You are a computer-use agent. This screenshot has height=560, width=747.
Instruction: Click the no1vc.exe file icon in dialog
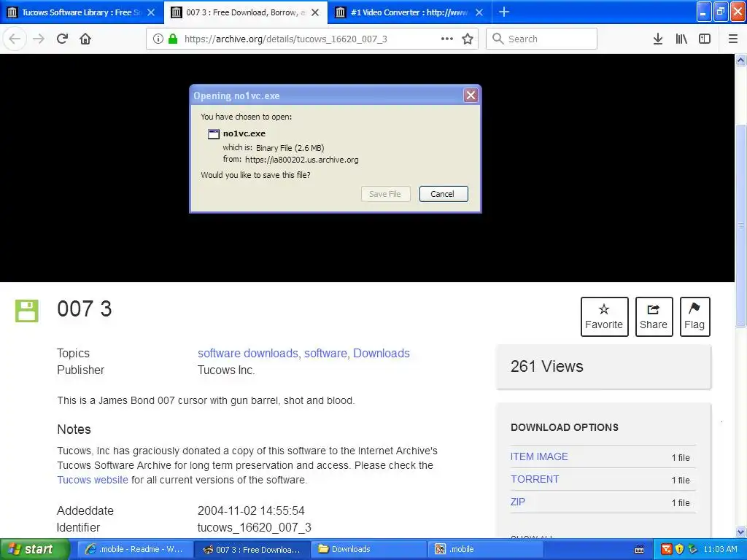(x=214, y=134)
